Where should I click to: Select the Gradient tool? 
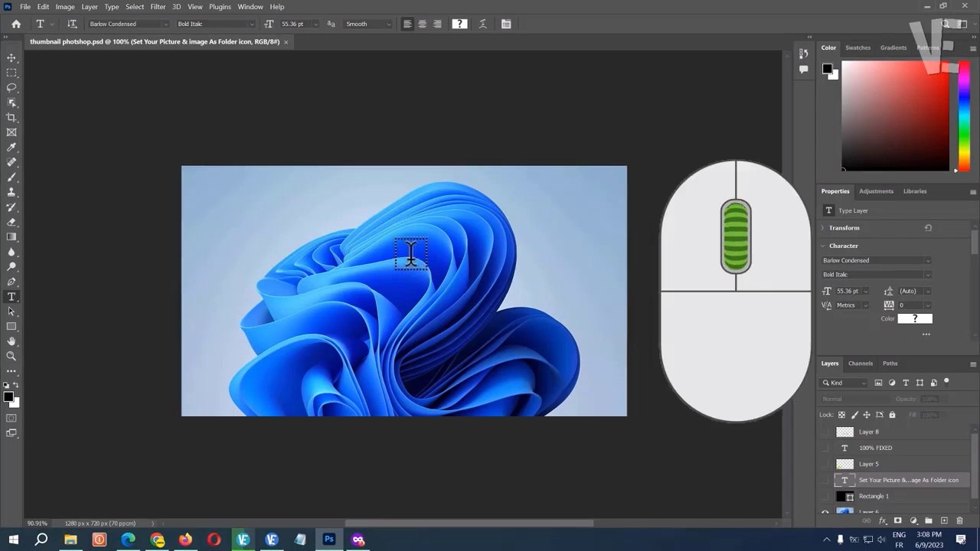(x=11, y=237)
